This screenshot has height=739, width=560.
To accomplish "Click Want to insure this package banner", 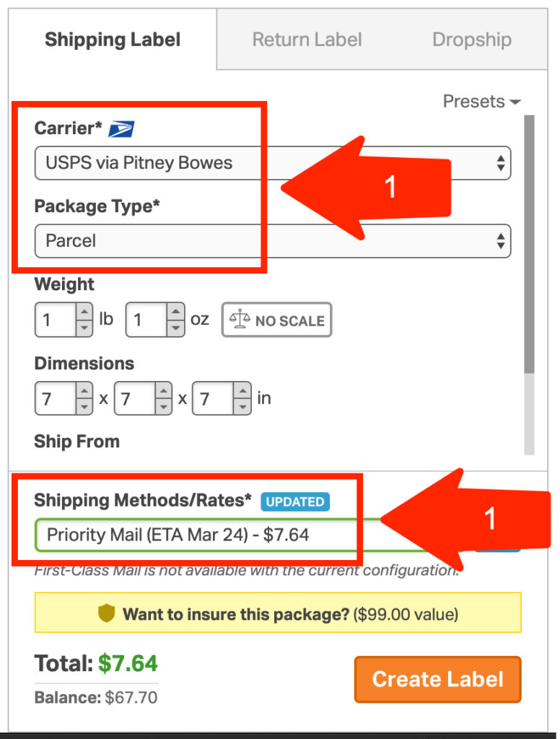I will coord(278,612).
